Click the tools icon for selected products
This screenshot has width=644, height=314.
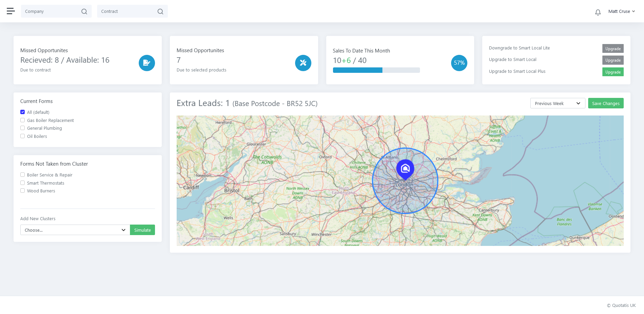click(303, 63)
